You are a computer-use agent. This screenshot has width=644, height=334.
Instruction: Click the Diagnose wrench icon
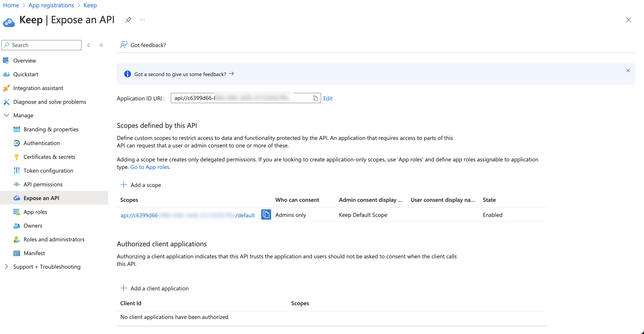tap(6, 102)
